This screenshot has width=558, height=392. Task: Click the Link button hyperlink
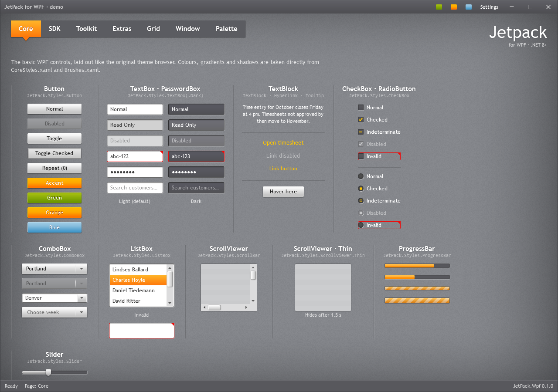pyautogui.click(x=283, y=169)
